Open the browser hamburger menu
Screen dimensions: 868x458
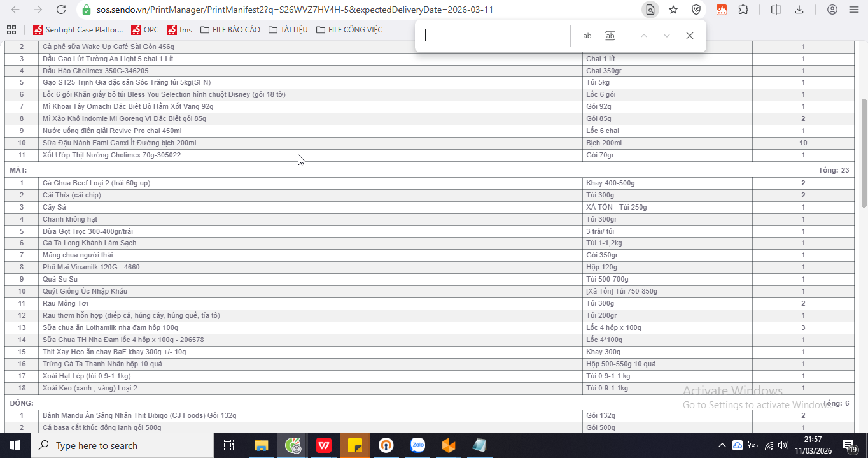[853, 10]
